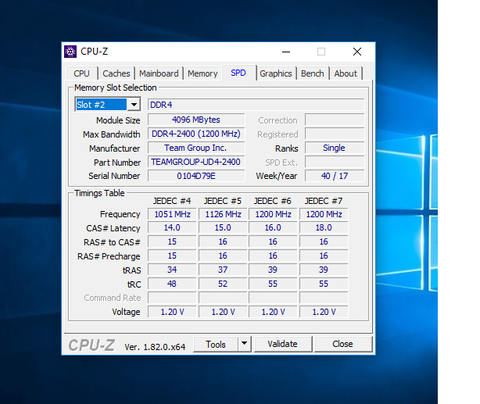Click the CAS# Latency 14.0 cell
This screenshot has width=480, height=404.
click(172, 228)
